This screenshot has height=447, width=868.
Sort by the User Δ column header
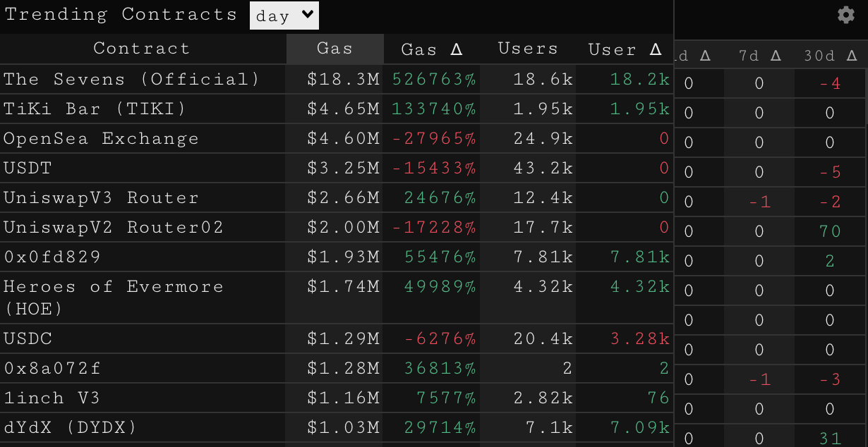625,49
